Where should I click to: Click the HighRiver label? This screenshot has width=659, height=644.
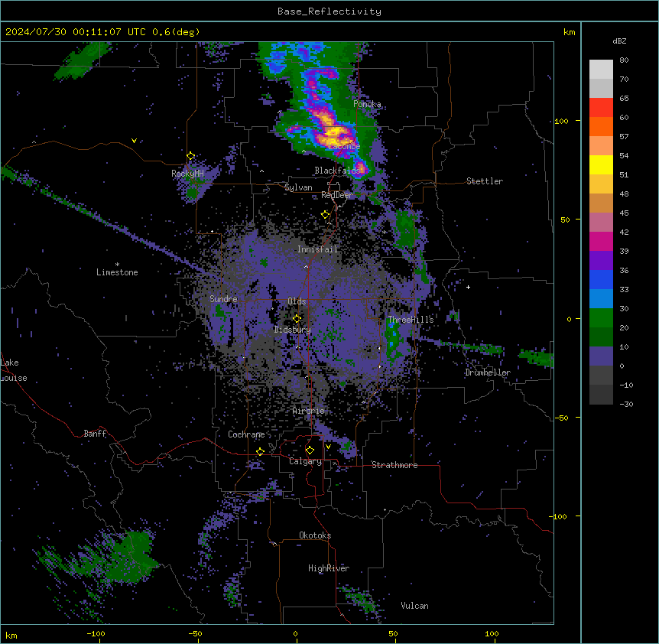(x=329, y=568)
